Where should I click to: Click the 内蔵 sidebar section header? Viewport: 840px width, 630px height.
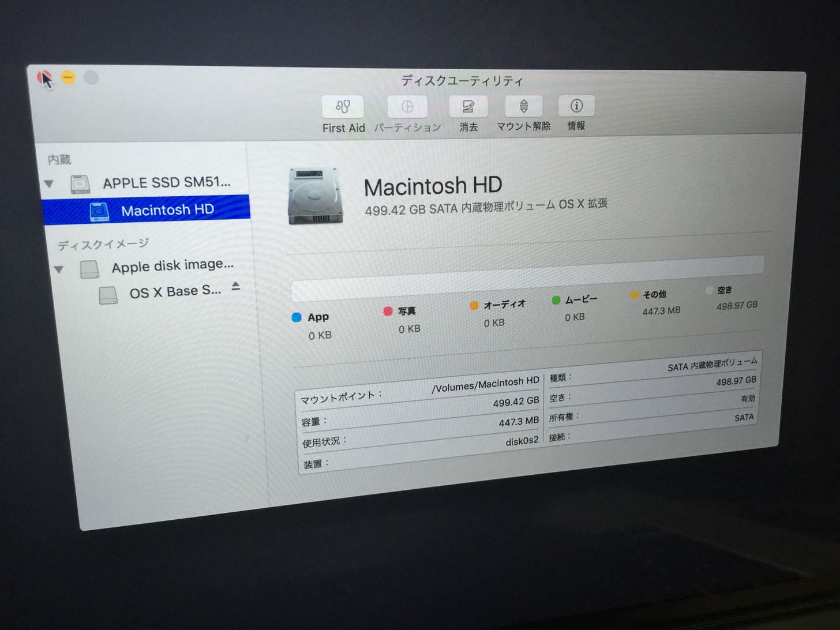coord(59,159)
